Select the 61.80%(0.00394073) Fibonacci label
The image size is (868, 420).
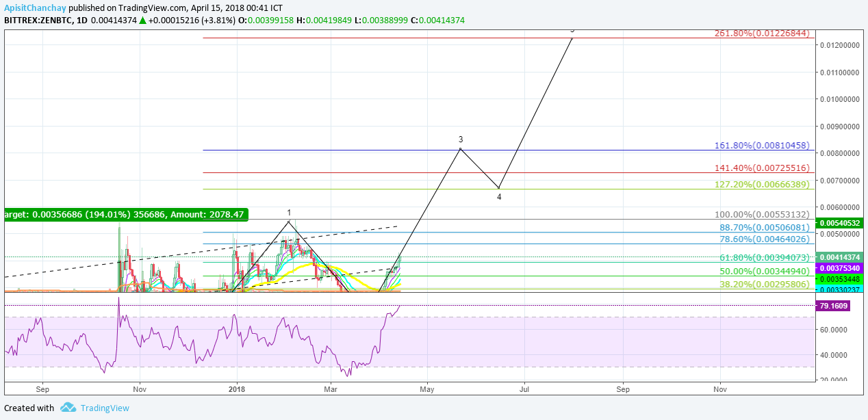(x=765, y=257)
